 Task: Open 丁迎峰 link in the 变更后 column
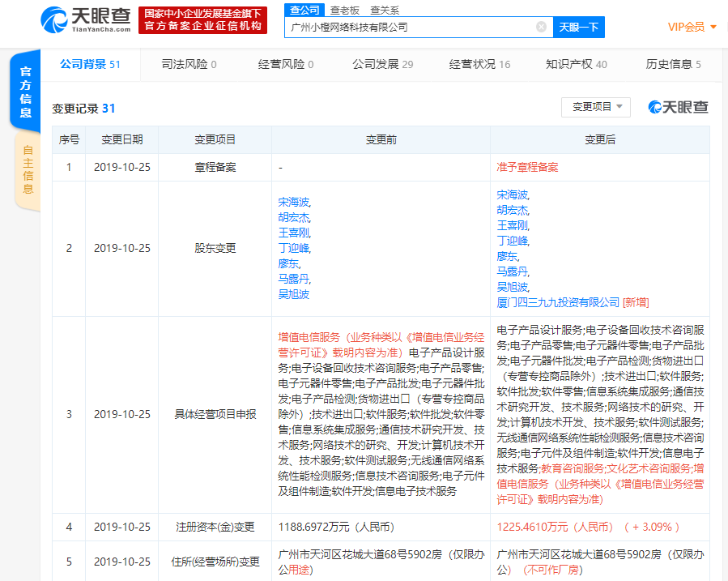tap(512, 241)
